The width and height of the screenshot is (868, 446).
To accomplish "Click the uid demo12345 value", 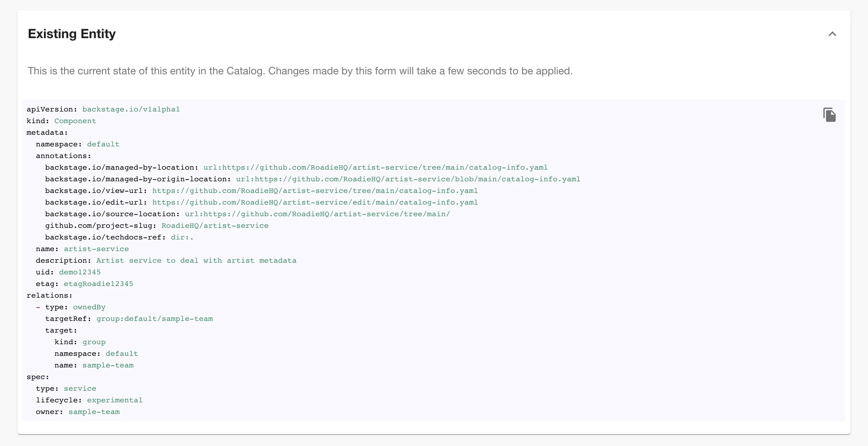I will (x=80, y=272).
